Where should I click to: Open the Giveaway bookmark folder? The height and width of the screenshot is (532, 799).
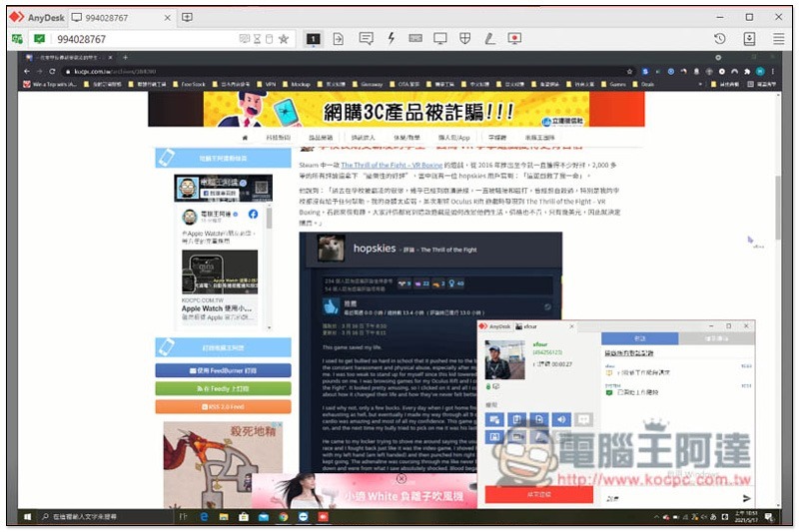point(368,84)
